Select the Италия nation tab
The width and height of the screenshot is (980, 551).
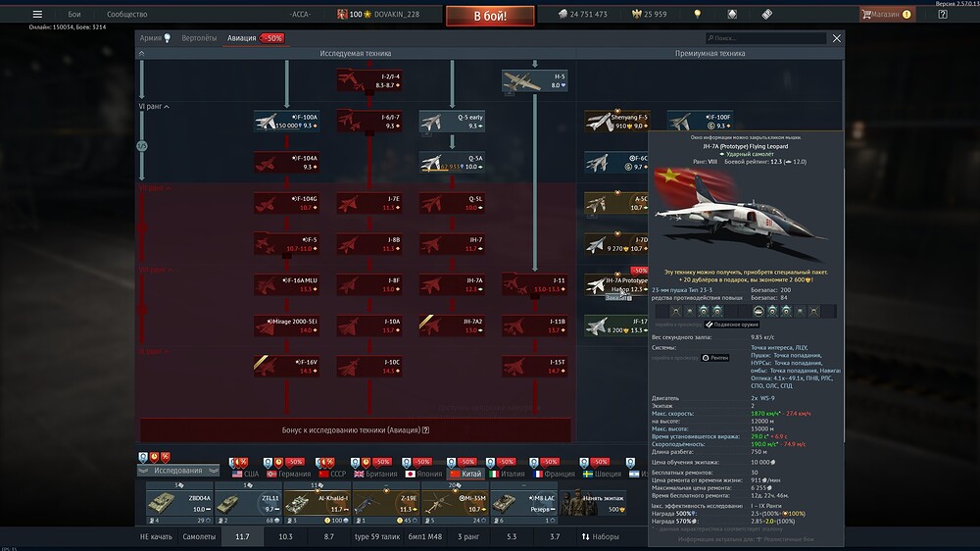tap(507, 474)
